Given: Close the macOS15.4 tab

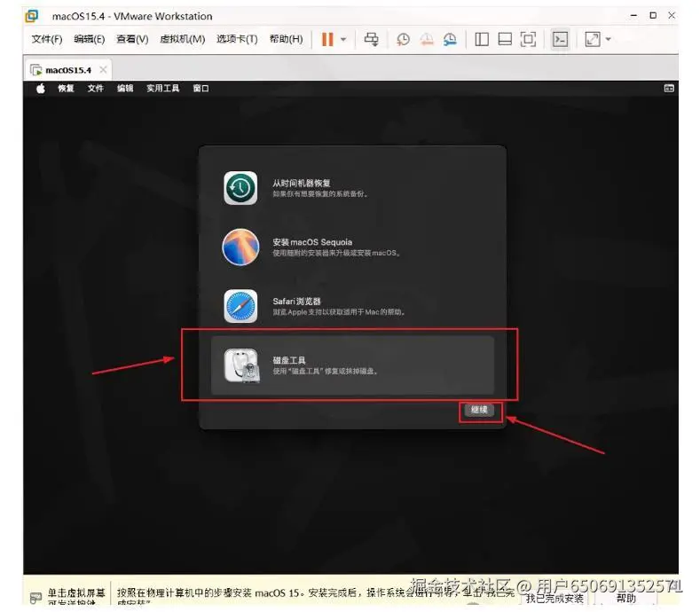Looking at the screenshot, I should [103, 70].
